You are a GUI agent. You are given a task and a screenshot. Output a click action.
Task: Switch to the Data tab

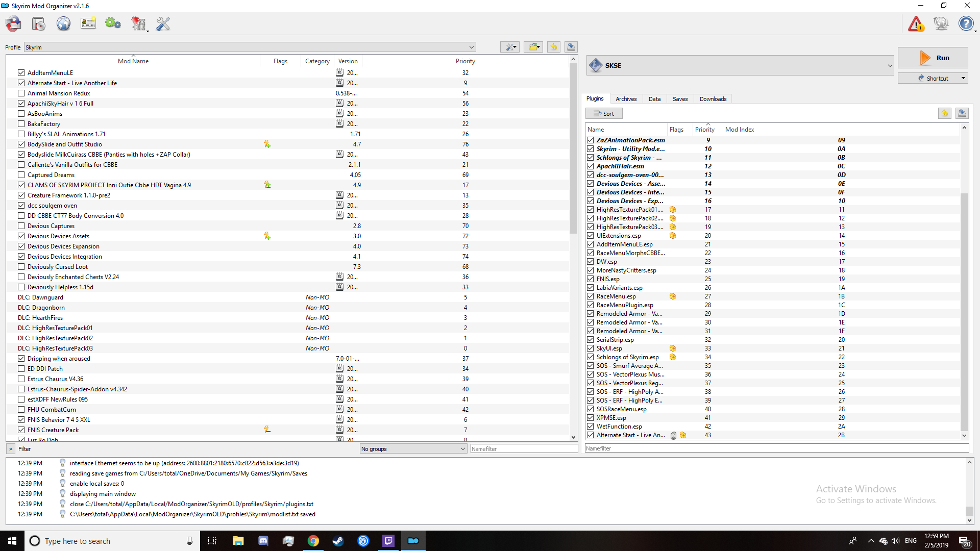654,99
